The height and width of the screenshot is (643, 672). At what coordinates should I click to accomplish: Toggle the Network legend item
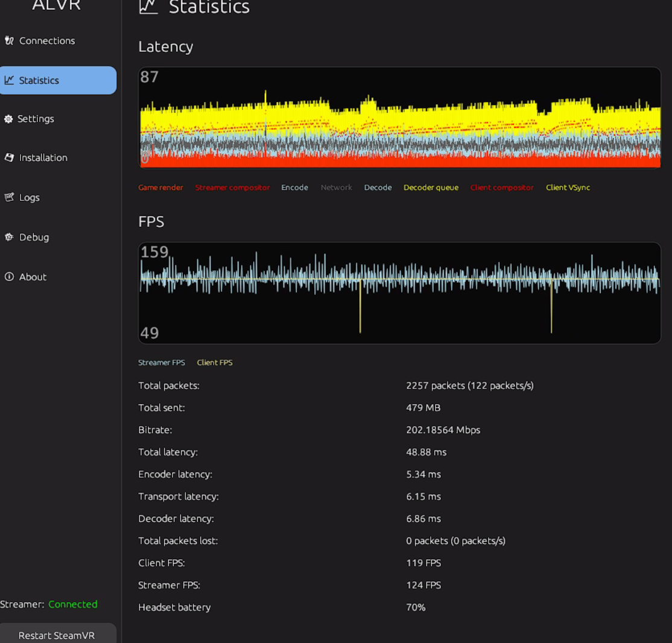pyautogui.click(x=336, y=188)
